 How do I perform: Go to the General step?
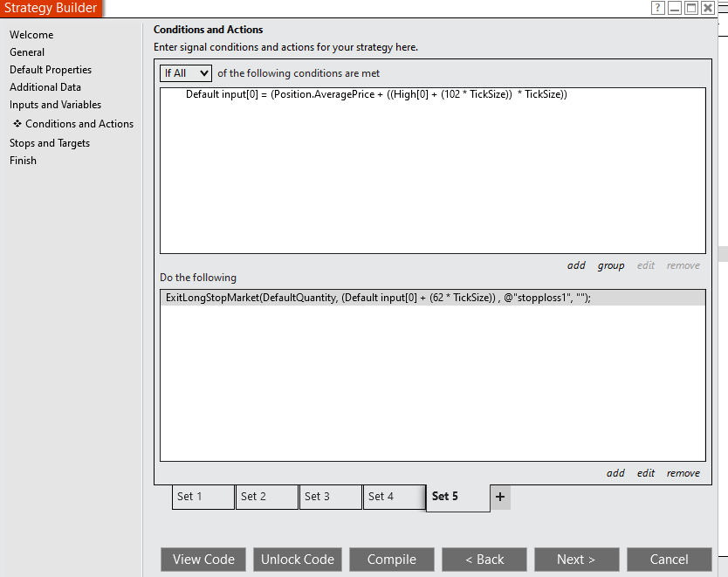click(27, 52)
